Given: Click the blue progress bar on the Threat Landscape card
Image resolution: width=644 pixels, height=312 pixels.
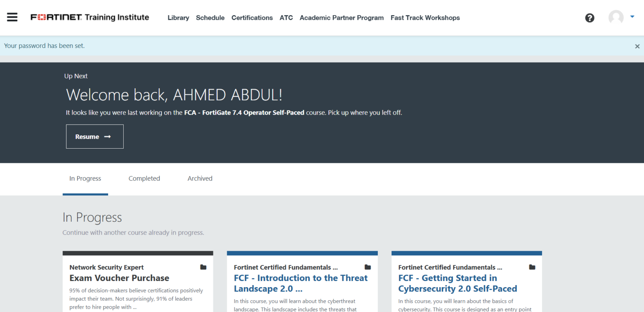Looking at the screenshot, I should pyautogui.click(x=302, y=252).
